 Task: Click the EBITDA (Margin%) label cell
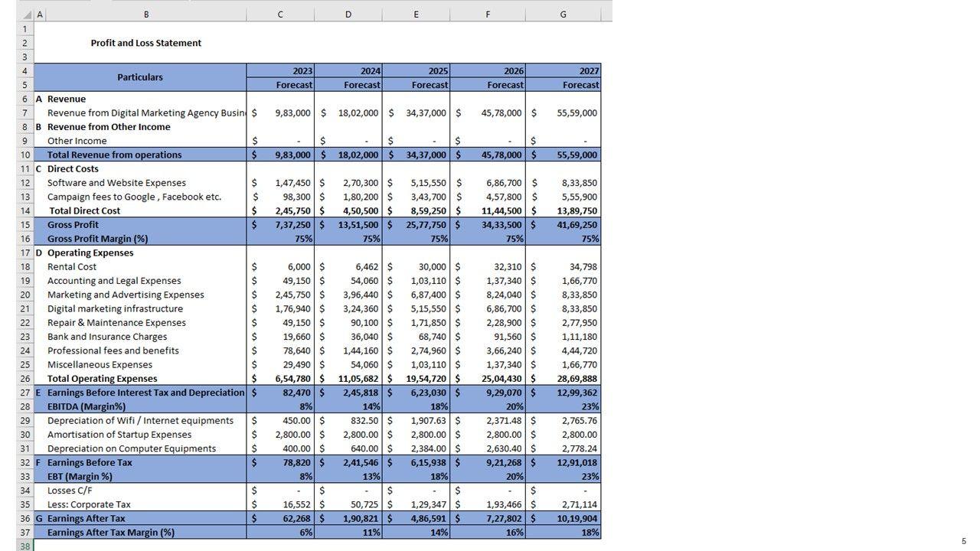87,406
